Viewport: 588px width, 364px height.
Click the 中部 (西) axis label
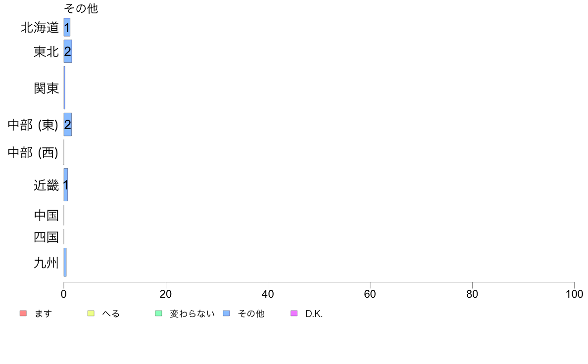(33, 152)
